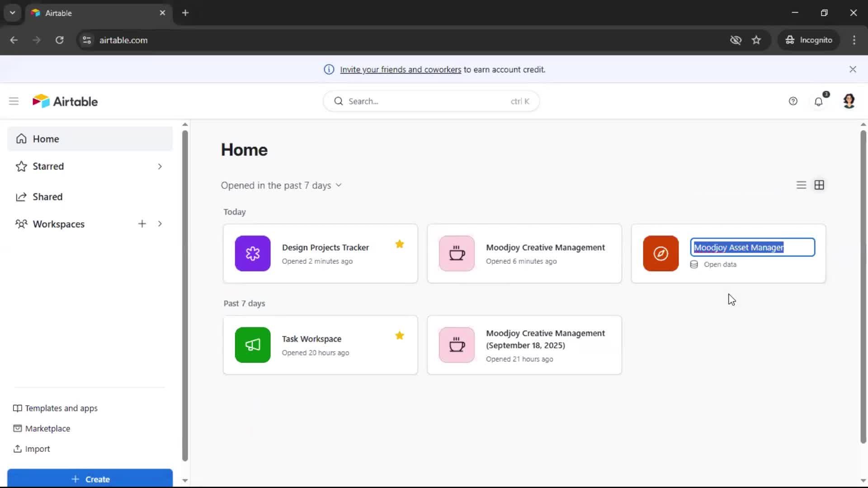The height and width of the screenshot is (488, 868).
Task: Open Workspaces in sidebar
Action: pos(59,224)
